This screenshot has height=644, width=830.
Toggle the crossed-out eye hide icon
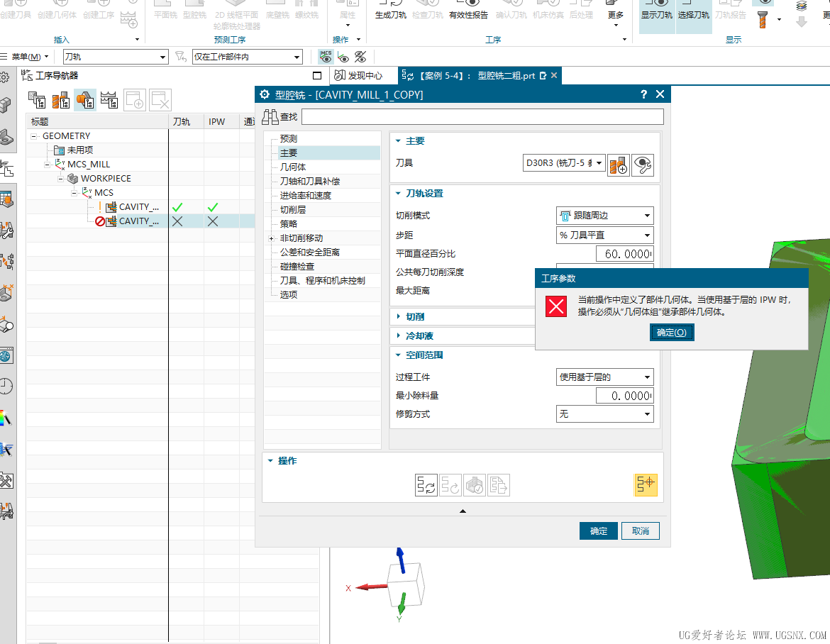point(360,57)
